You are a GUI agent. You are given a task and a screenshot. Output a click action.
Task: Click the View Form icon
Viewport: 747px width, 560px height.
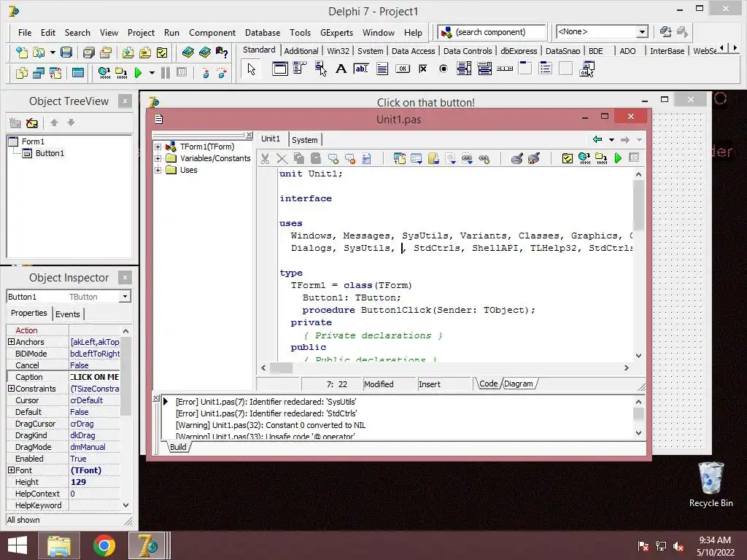tap(39, 73)
